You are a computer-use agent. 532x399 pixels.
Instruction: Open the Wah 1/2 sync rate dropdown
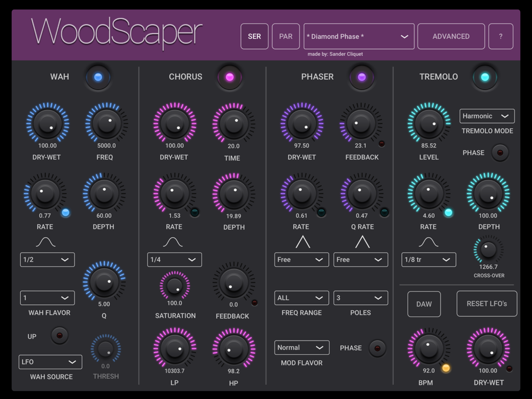[x=47, y=260]
